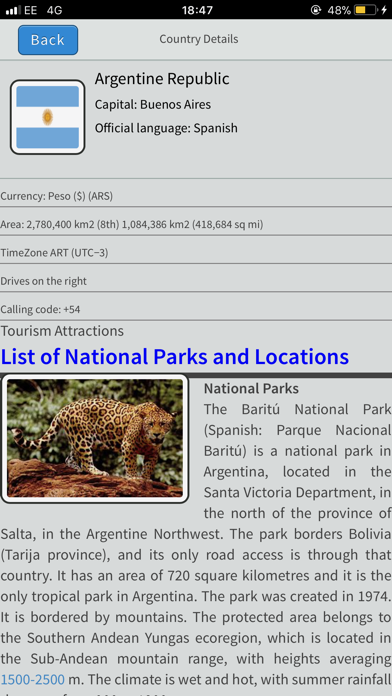Tap the cellular signal bars icon
392x696 pixels.
(14, 10)
